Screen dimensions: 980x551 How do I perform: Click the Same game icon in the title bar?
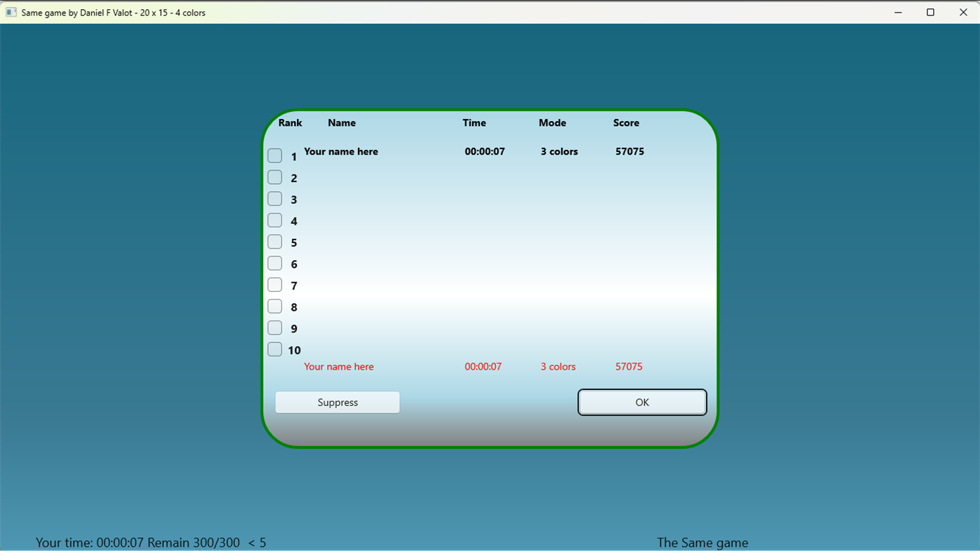pos(11,12)
